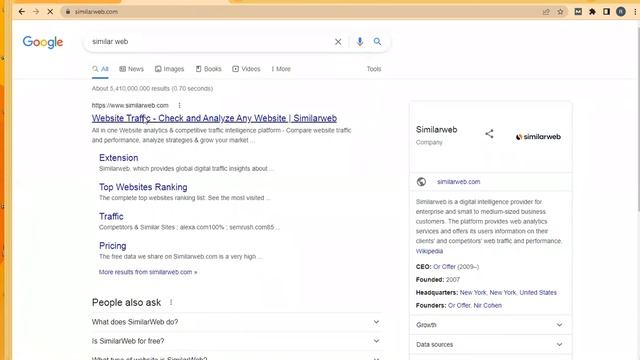640x360 pixels.
Task: Go back with browser back arrow
Action: [x=22, y=12]
